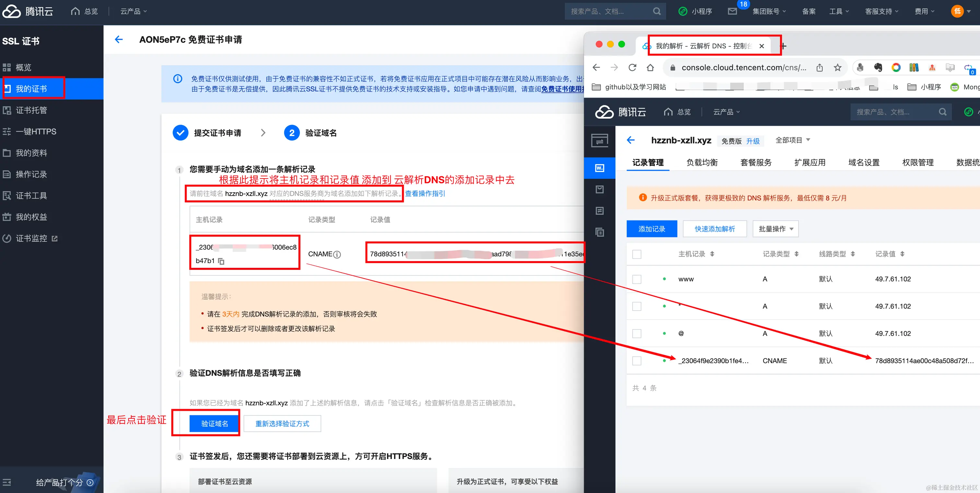This screenshot has height=493, width=980.
Task: Expand the 云产品 dropdown in main top bar
Action: [x=134, y=11]
